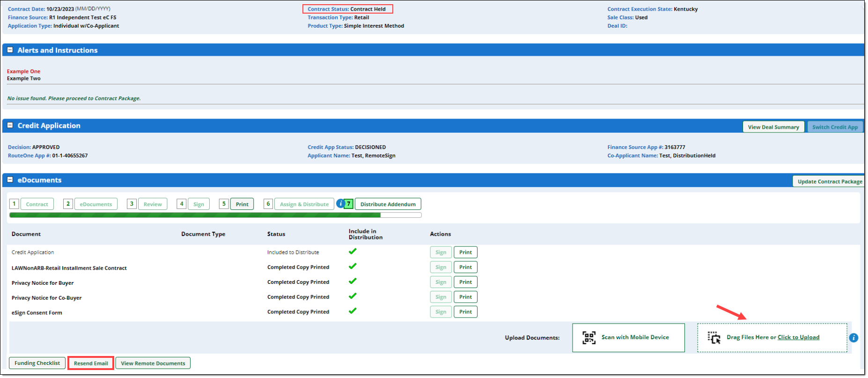Click the Click to Upload link

pos(798,337)
